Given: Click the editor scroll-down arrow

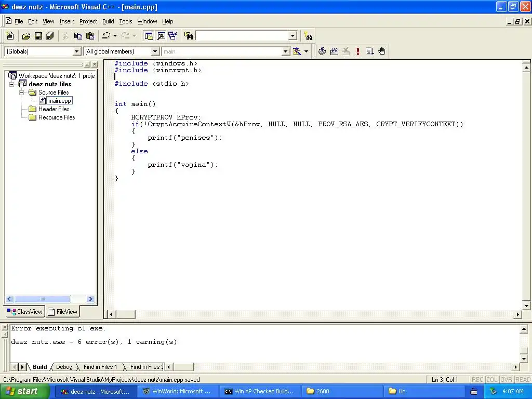Looking at the screenshot, I should tap(526, 305).
